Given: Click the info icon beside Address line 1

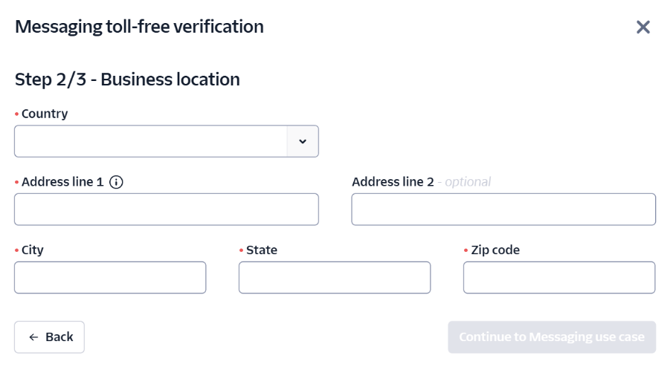Looking at the screenshot, I should coord(116,182).
